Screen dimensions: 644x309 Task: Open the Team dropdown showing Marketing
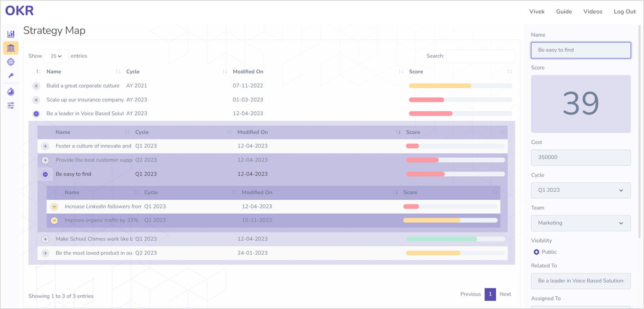[x=581, y=223]
